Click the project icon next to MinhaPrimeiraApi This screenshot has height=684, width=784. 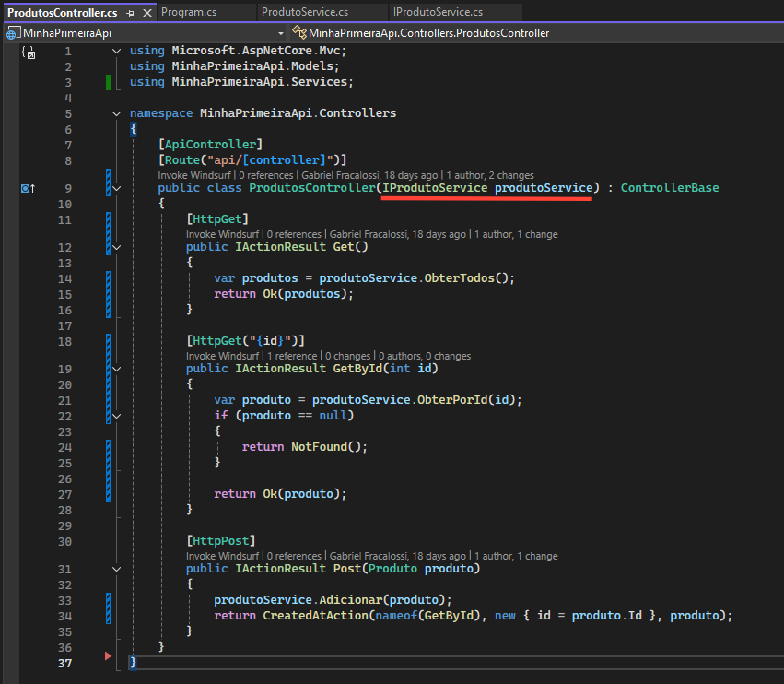[12, 32]
